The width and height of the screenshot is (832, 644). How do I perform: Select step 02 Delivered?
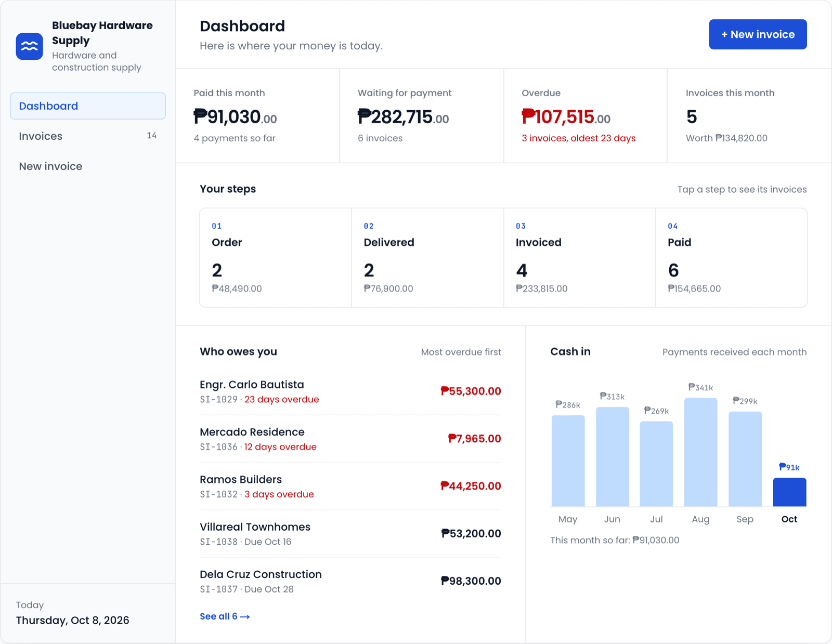(427, 258)
